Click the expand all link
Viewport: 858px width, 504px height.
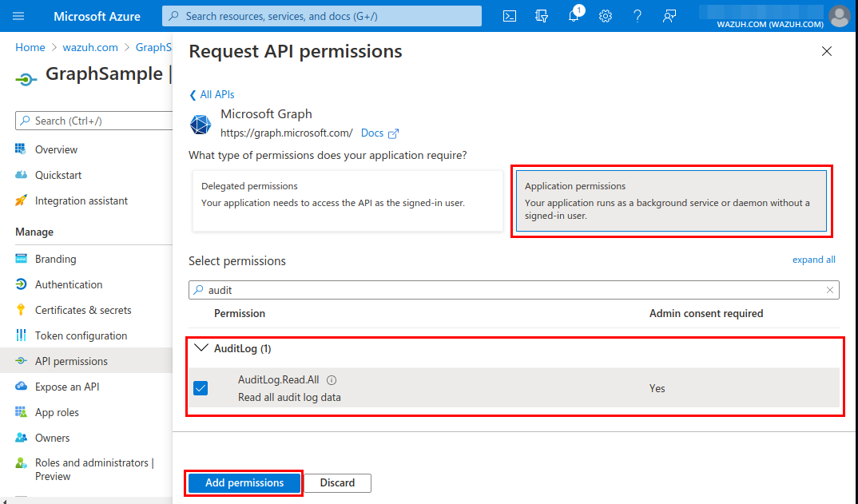pos(814,260)
